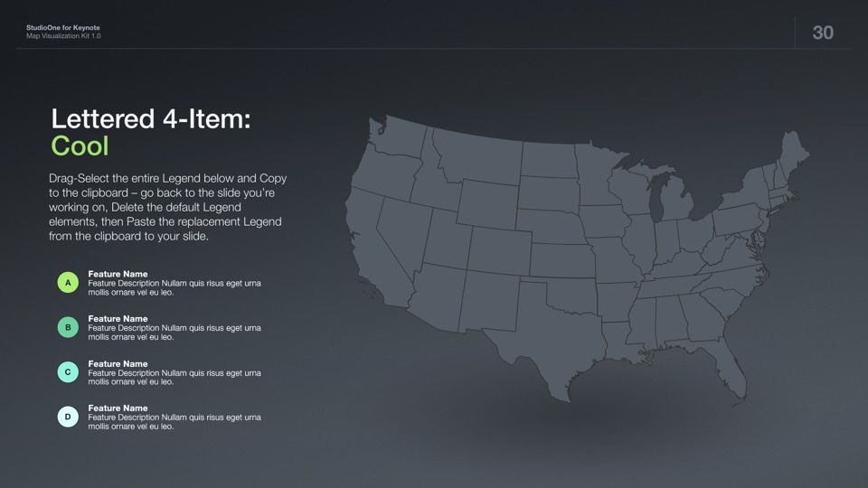Click the green circle badge lettered A
Viewport: 868px width, 488px height.
click(x=68, y=283)
